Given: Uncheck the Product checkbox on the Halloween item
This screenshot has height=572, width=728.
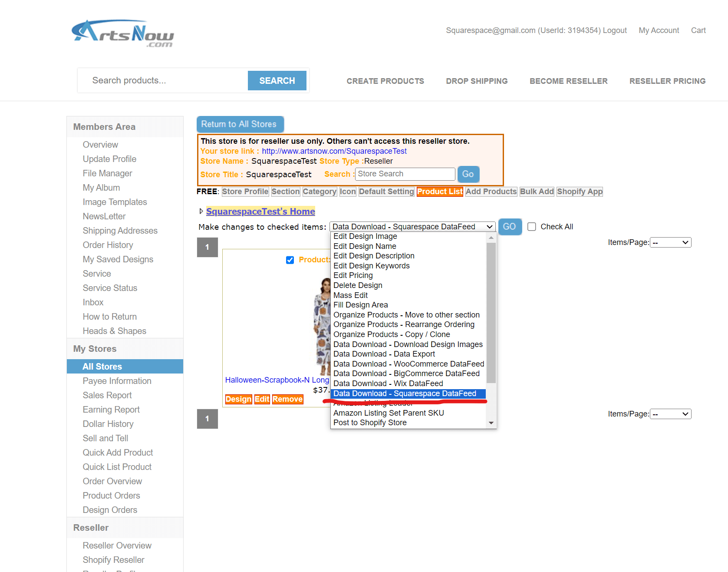Looking at the screenshot, I should click(x=290, y=260).
